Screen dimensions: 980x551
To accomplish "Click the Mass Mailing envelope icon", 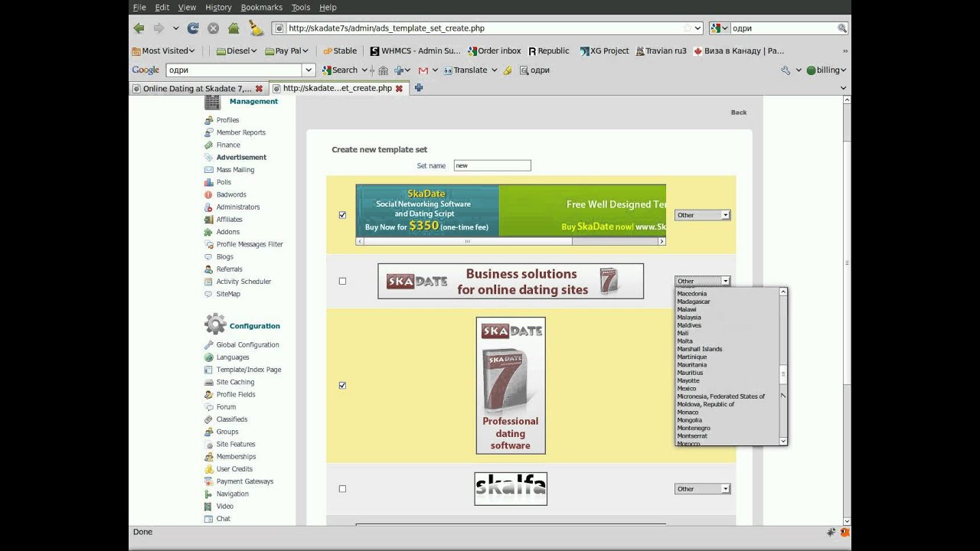I will coord(209,170).
